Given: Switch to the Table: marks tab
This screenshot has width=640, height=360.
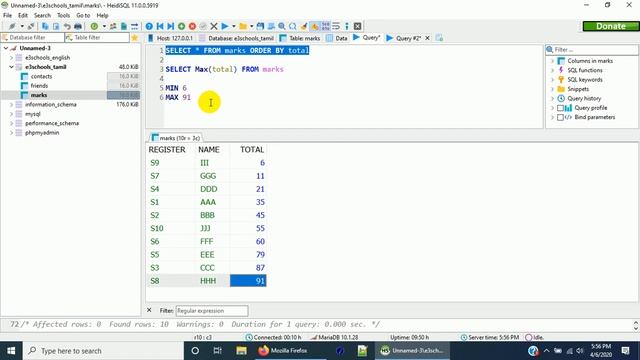Looking at the screenshot, I should click(x=300, y=38).
